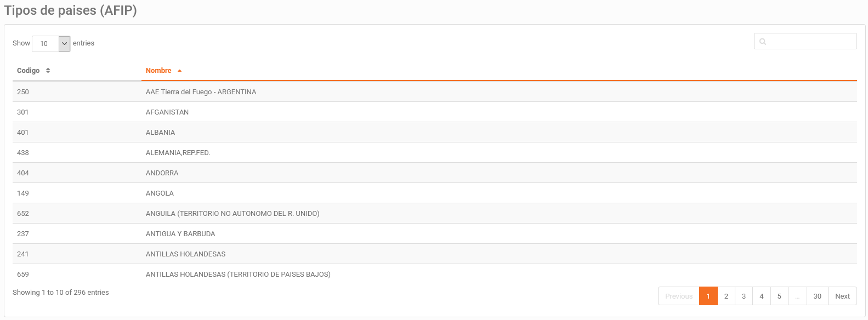Select the AFGANISTAN row
Viewport: 868px width, 320px height.
(434, 112)
